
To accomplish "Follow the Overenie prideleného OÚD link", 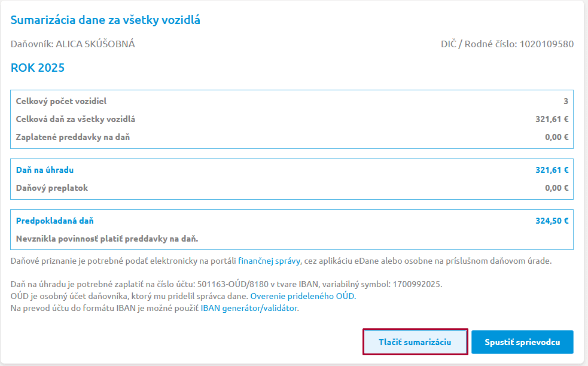I will coord(302,297).
